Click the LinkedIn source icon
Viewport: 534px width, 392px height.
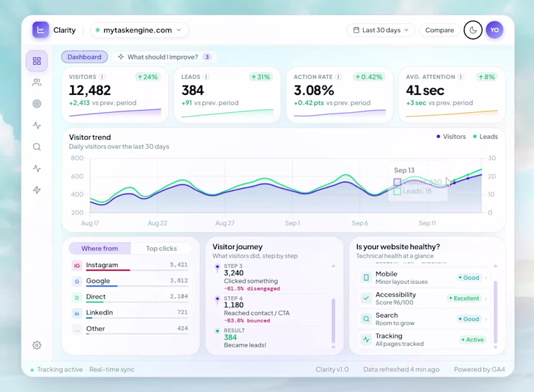[77, 314]
